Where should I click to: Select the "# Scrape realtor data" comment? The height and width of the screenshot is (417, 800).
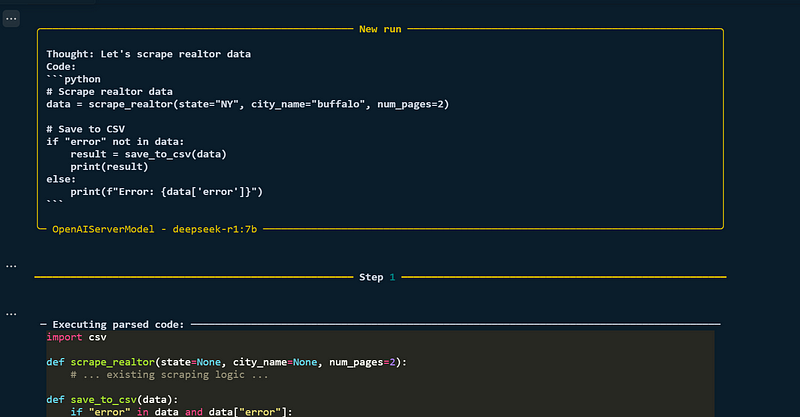pos(110,92)
